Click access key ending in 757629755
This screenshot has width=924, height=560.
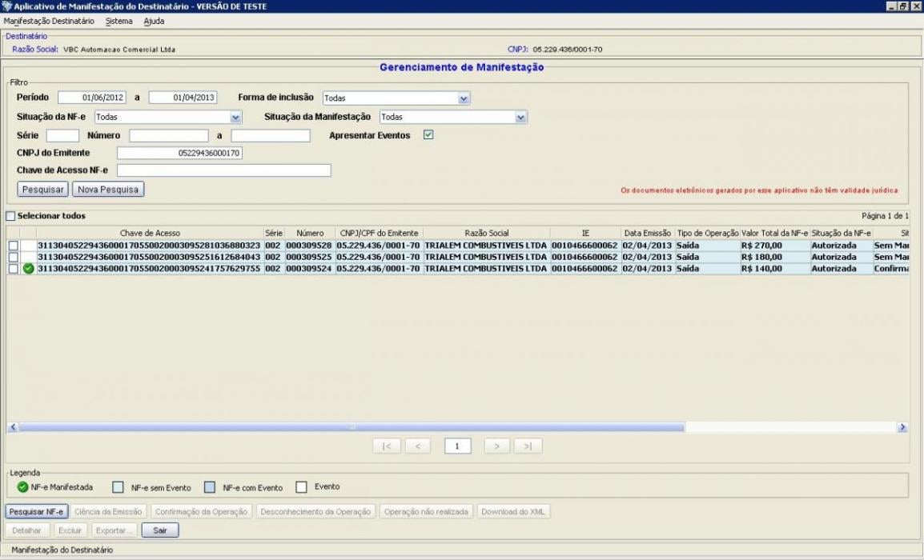click(149, 269)
